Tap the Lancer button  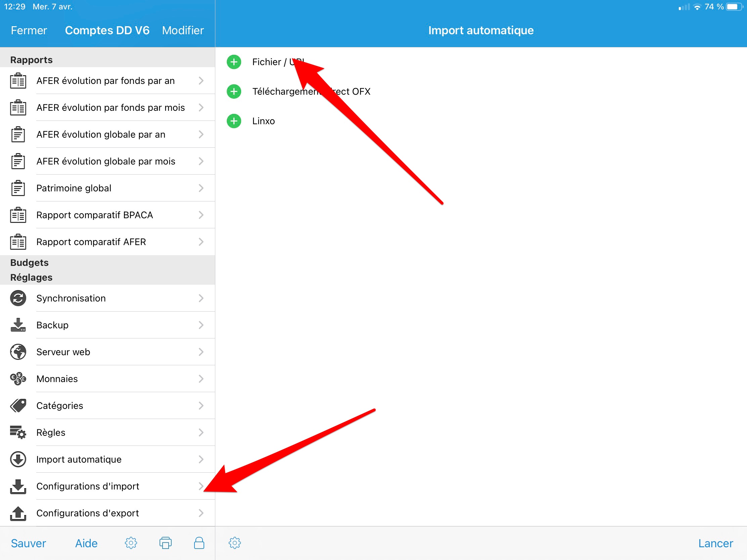715,544
